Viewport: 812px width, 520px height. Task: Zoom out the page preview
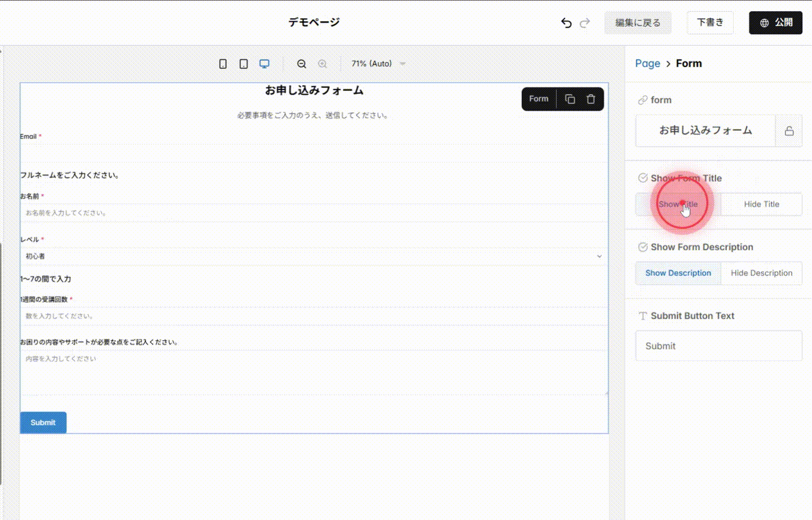[302, 64]
